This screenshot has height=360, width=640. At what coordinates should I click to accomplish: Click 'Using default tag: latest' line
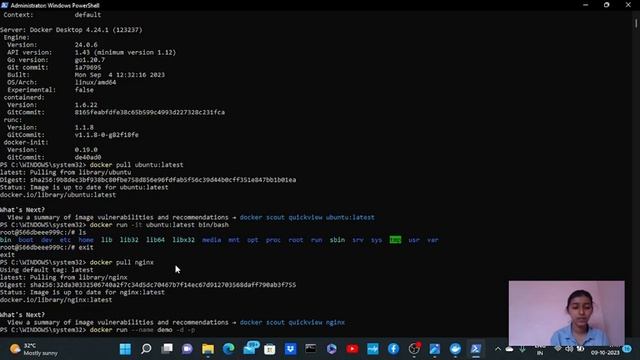click(x=47, y=270)
